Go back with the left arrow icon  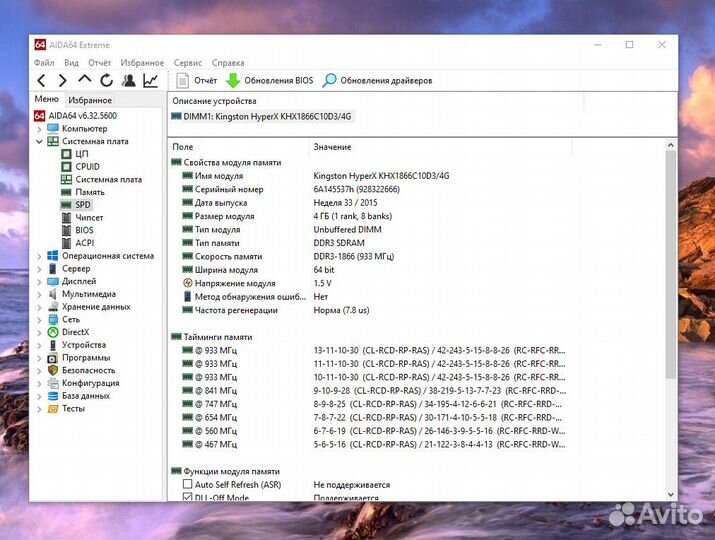tap(41, 81)
